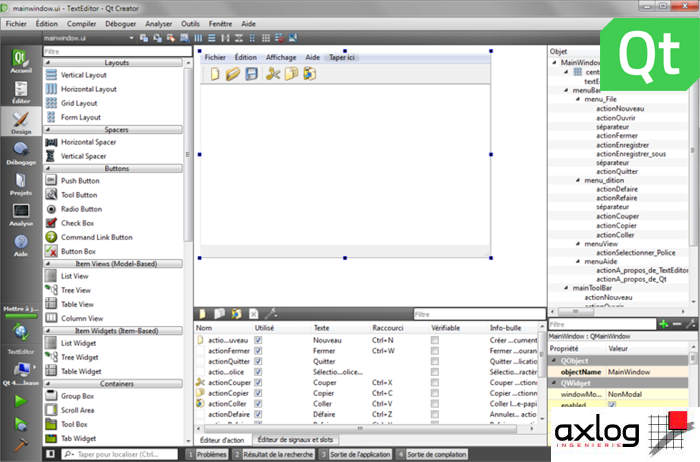The image size is (700, 462).
Task: Open the Déboguer menu
Action: (121, 24)
